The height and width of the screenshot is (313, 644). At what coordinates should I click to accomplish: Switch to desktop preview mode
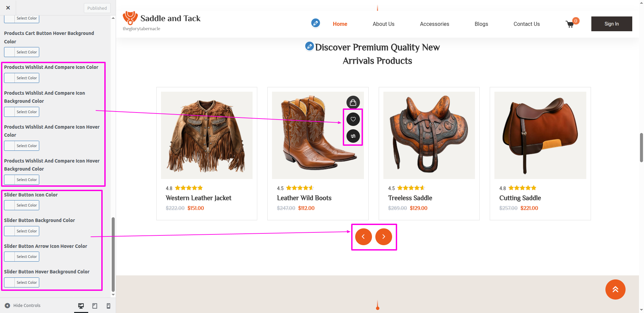pos(81,306)
